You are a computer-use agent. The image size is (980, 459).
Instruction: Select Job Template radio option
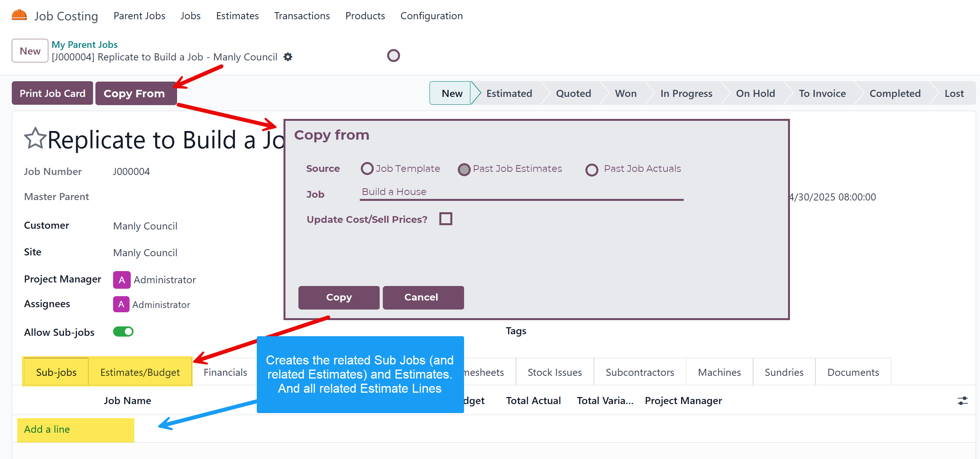pyautogui.click(x=367, y=169)
